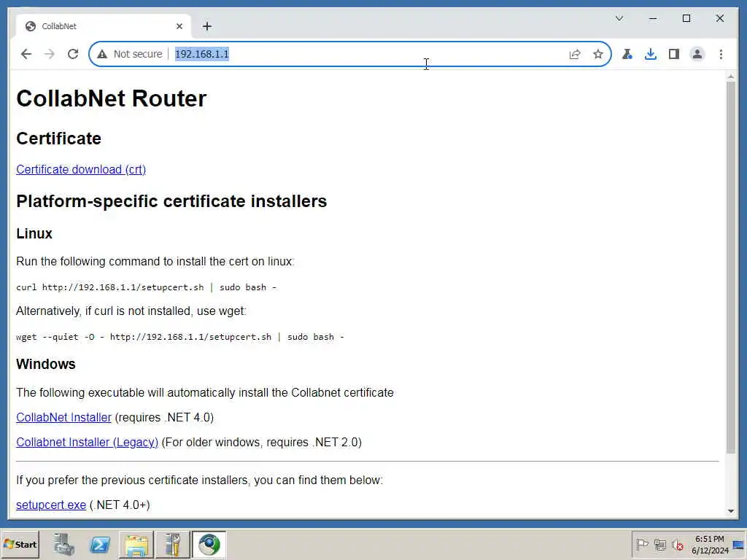Click the setupcert.exe link

coord(51,505)
